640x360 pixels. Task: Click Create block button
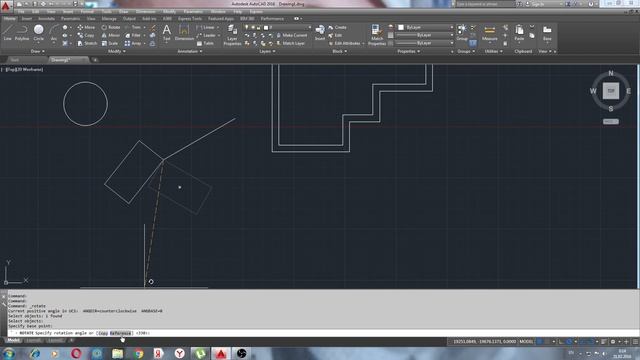pyautogui.click(x=338, y=27)
